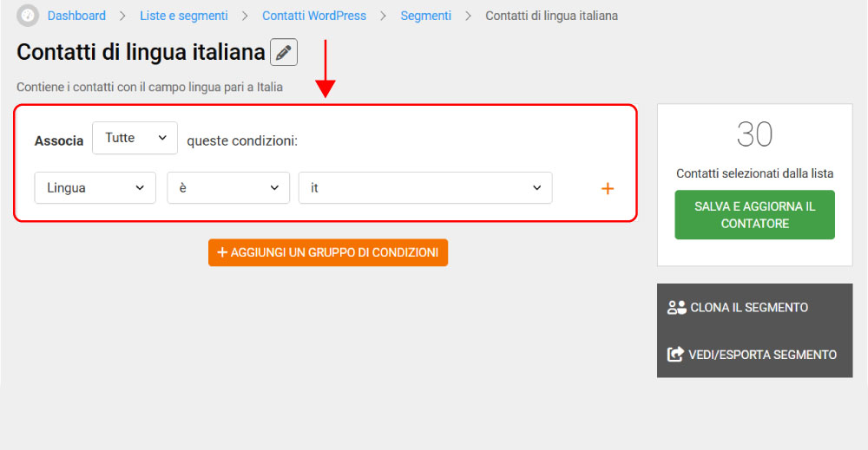Click the plus icon in Aggiungi un gruppo button
This screenshot has height=450, width=868.
222,252
